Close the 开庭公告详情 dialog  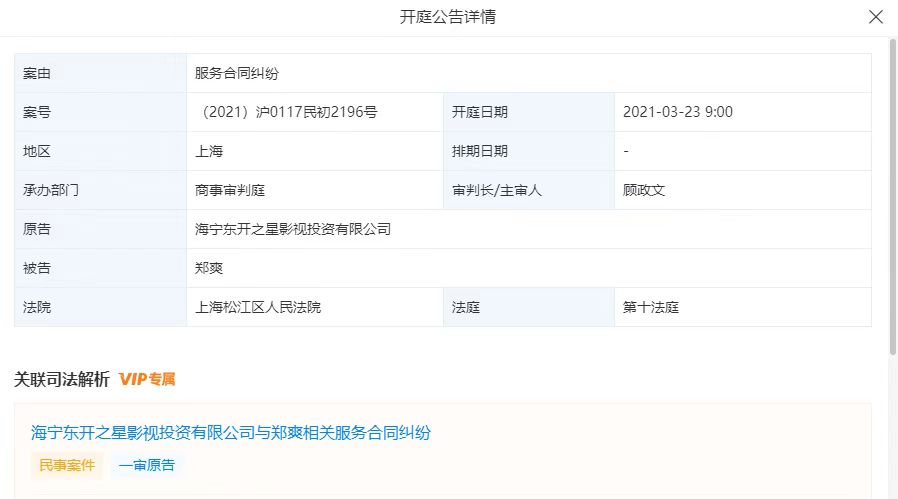tap(876, 17)
